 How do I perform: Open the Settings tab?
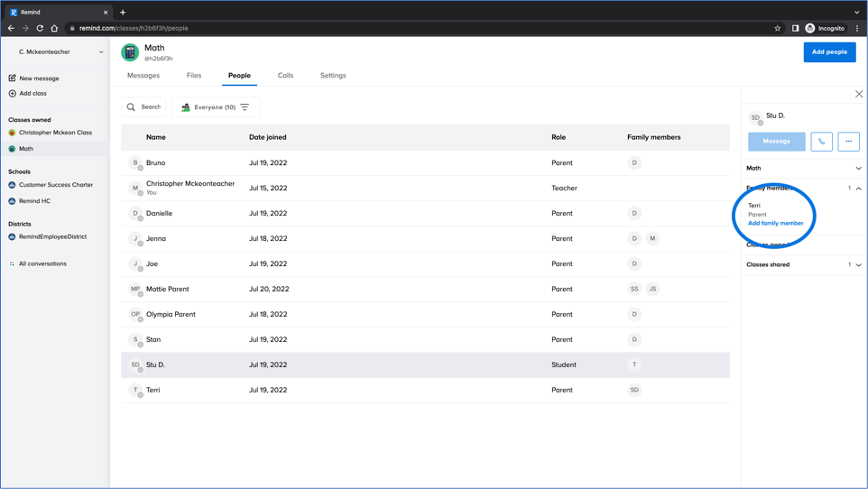333,76
